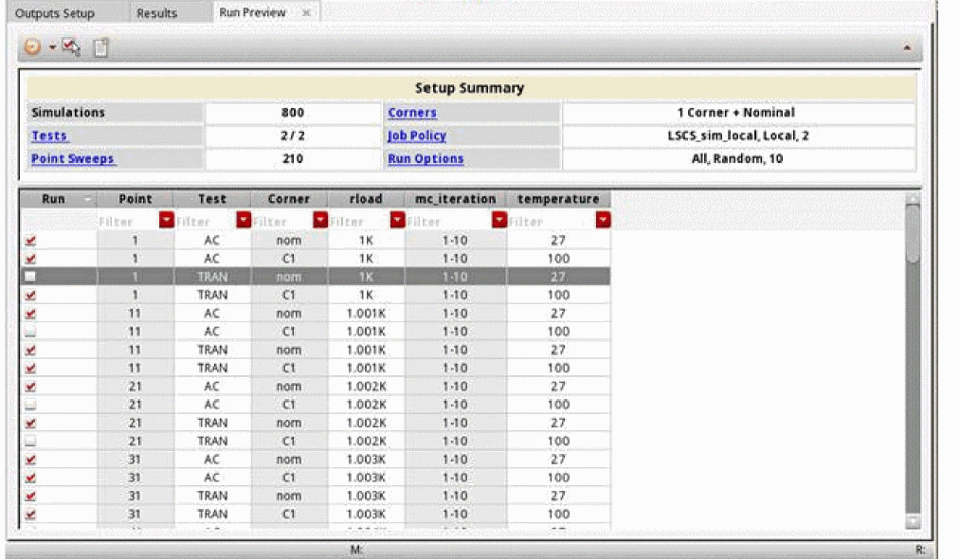The height and width of the screenshot is (560, 960).
Task: Check the point 11 AC C1 row checkbox
Action: [31, 332]
